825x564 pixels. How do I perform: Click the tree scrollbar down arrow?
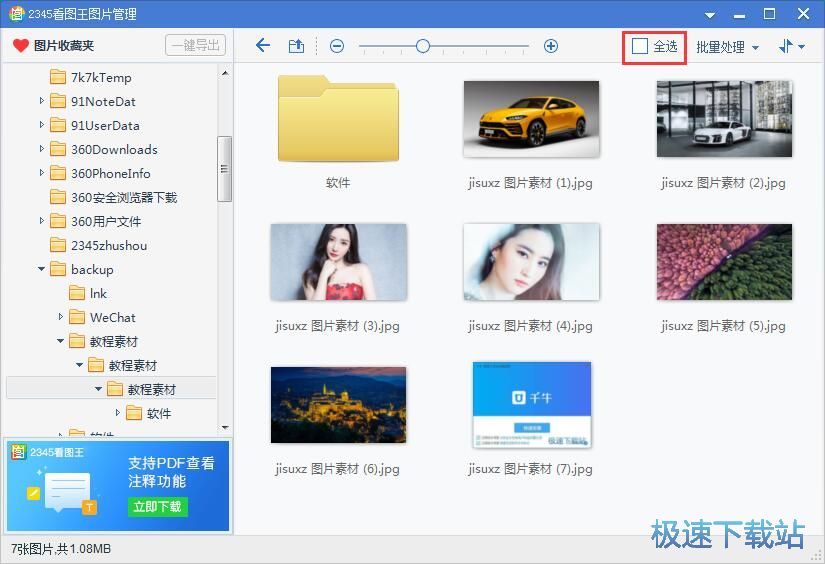(x=225, y=428)
